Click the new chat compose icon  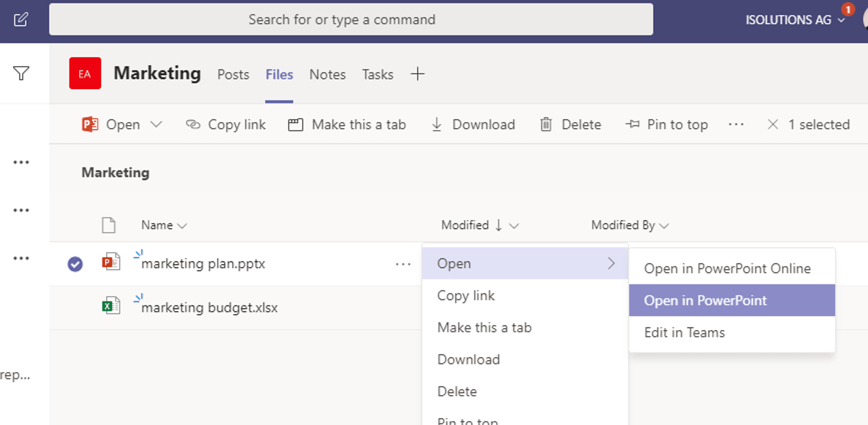[x=20, y=20]
